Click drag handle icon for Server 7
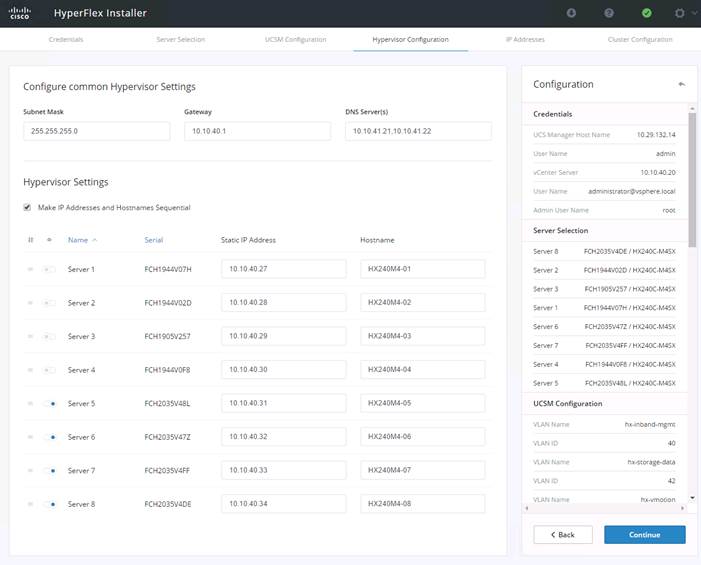The width and height of the screenshot is (701, 565). [x=30, y=470]
